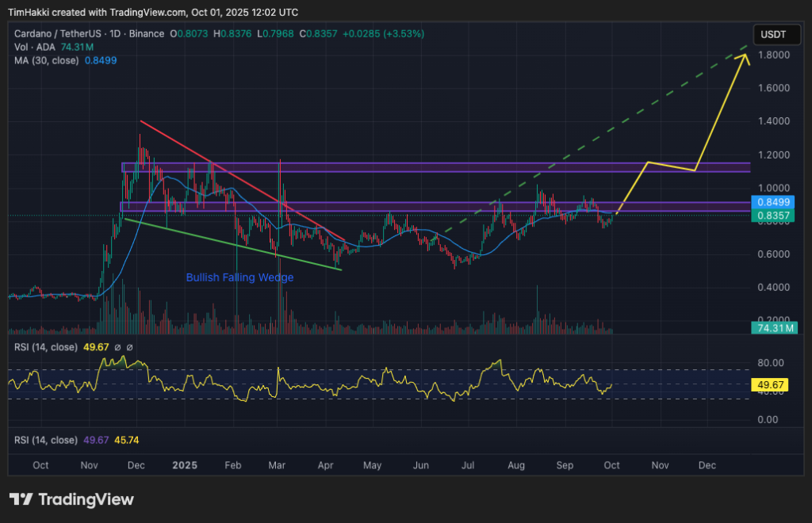812x523 pixels.
Task: Click the first Ø icon beside the RSI value
Action: click(117, 347)
